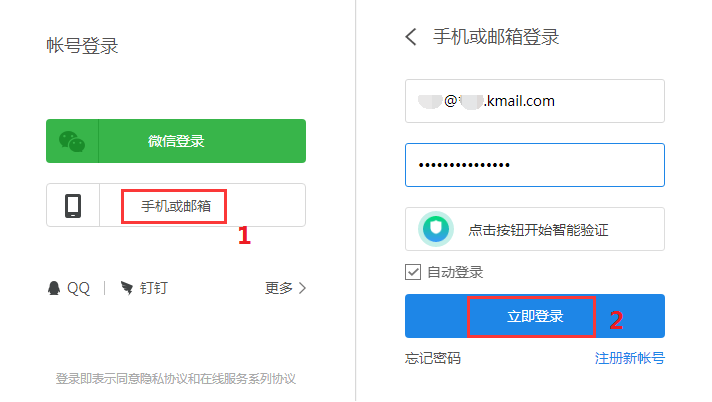The height and width of the screenshot is (402, 712).
Task: Choose QQ login text
Action: click(x=79, y=288)
